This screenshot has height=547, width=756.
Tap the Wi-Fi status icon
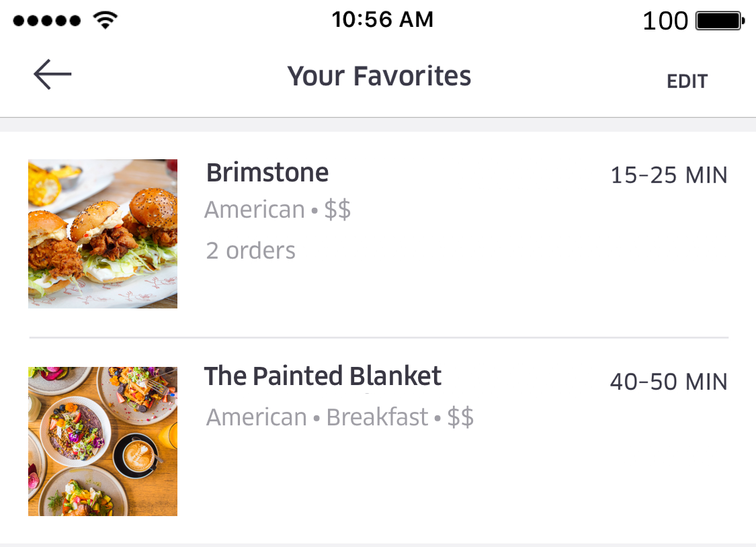point(106,20)
